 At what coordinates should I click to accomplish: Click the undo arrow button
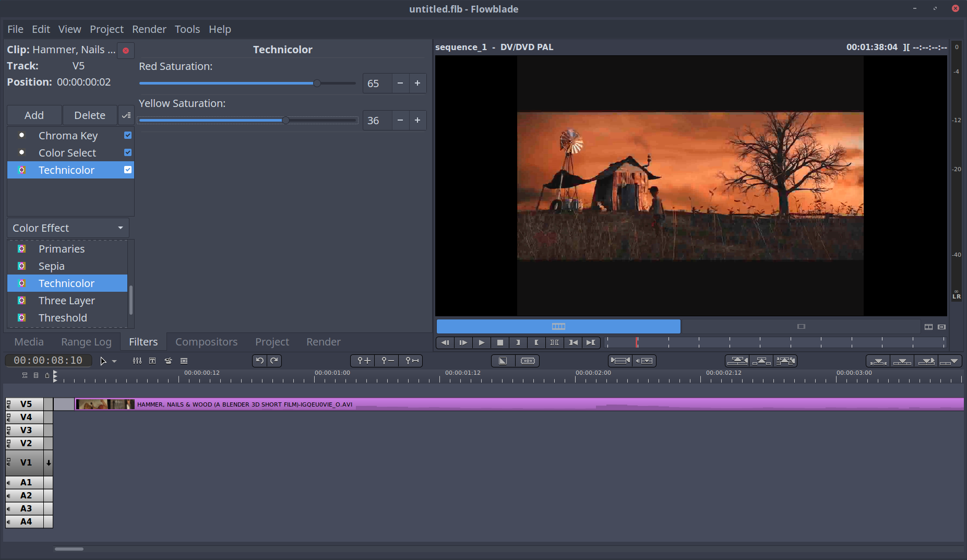[260, 361]
